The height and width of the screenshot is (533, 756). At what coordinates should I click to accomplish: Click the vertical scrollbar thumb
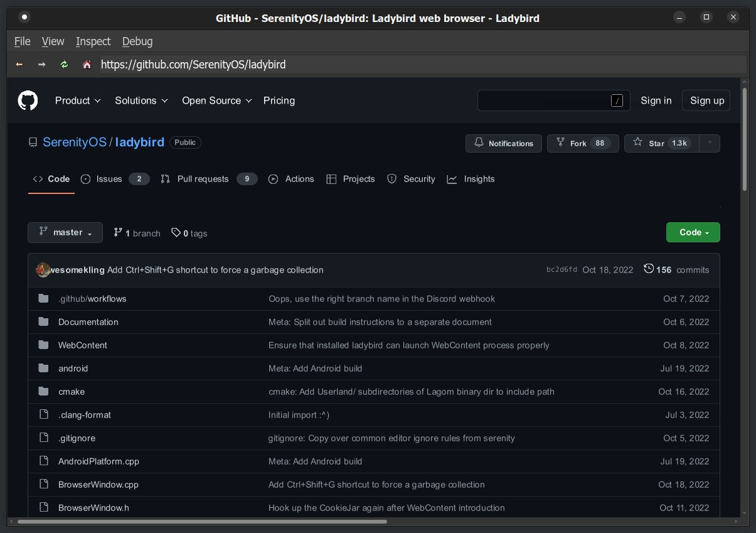(x=745, y=139)
